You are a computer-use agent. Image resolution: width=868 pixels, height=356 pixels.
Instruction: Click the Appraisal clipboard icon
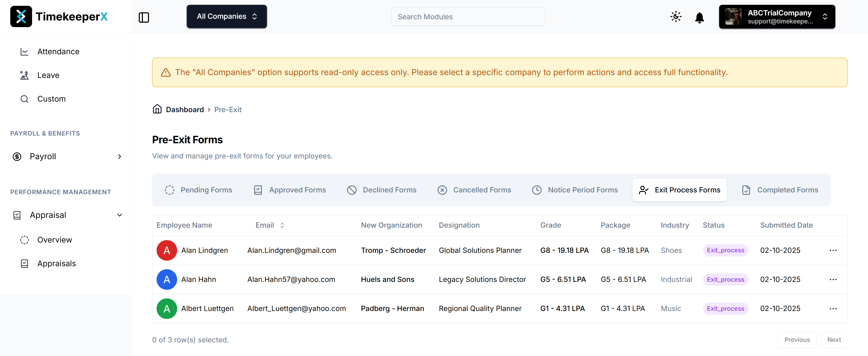[17, 215]
